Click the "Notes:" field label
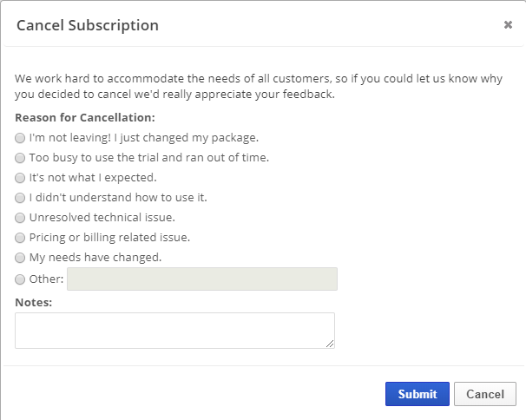The width and height of the screenshot is (526, 420). pyautogui.click(x=34, y=302)
